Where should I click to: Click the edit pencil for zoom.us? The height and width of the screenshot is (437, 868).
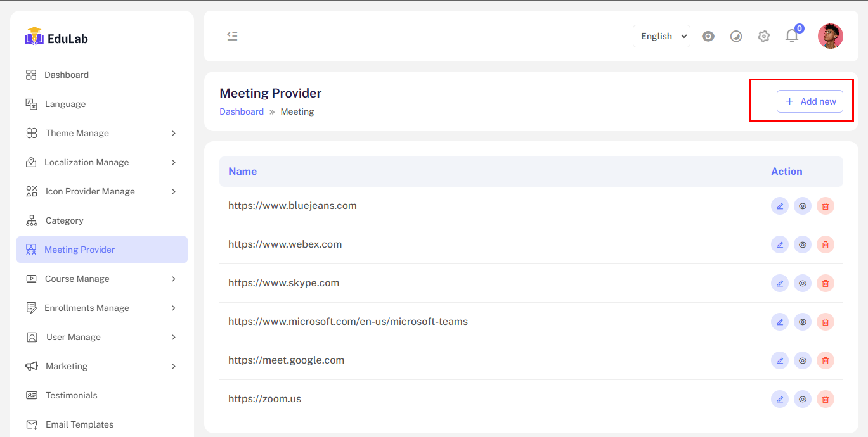coord(779,399)
